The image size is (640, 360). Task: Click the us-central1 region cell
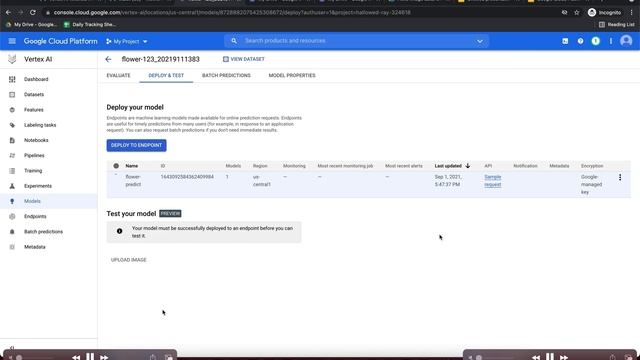coord(262,181)
